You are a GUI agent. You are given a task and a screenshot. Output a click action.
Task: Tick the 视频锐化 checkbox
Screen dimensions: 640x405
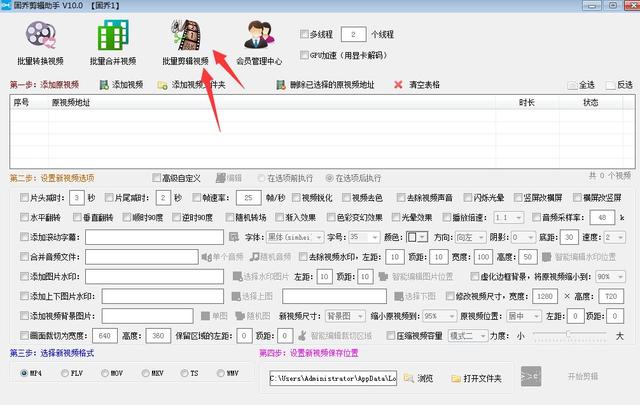pyautogui.click(x=296, y=198)
